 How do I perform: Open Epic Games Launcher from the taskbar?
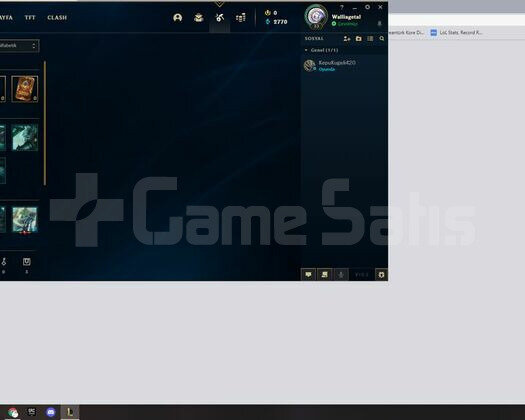(x=32, y=412)
